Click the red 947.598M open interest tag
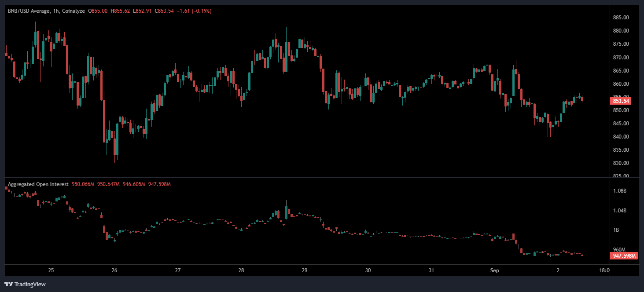Viewport: 644px width, 292px height. pos(624,255)
